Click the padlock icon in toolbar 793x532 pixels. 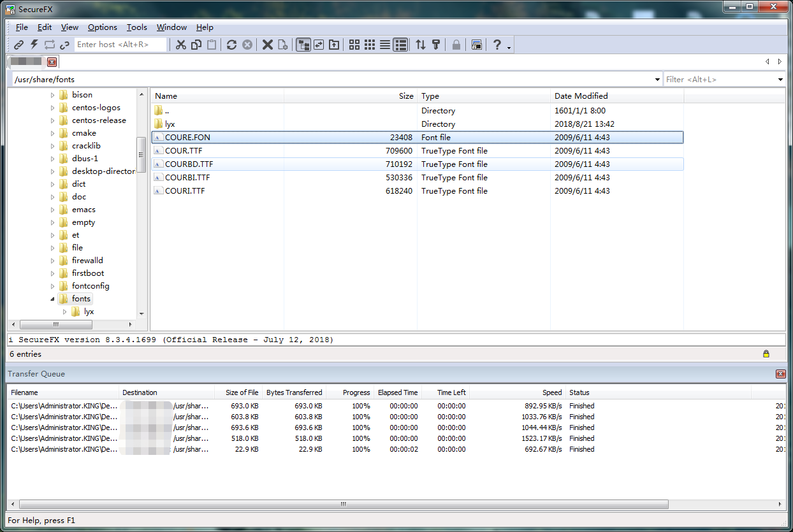pyautogui.click(x=456, y=45)
